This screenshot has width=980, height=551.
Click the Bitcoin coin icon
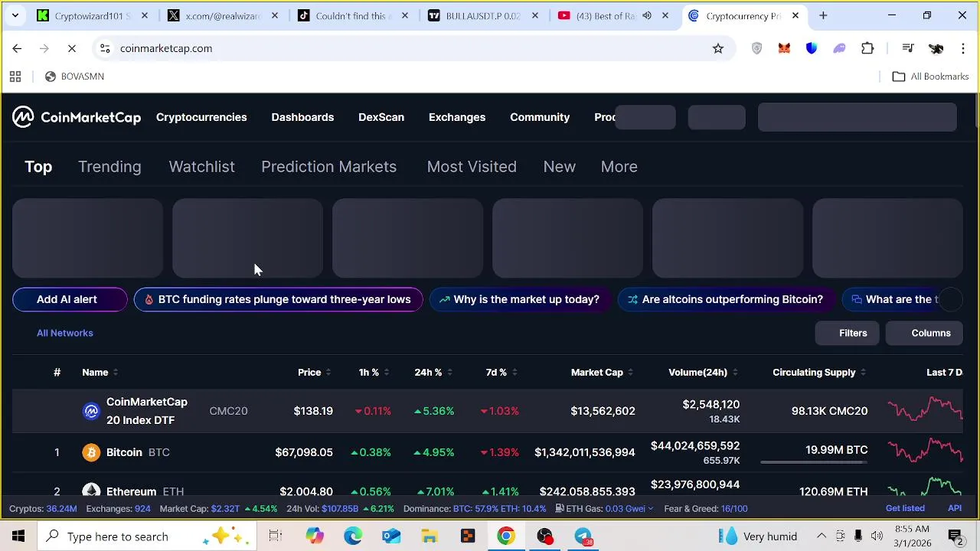pos(91,452)
